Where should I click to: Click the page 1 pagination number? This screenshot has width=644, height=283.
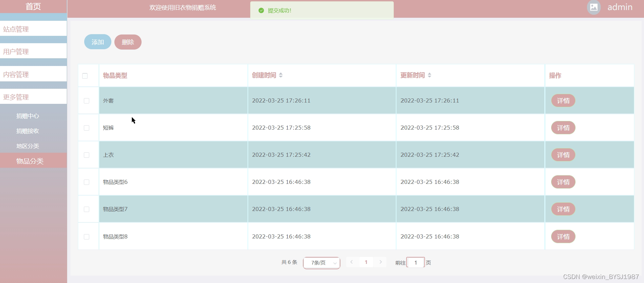coord(366,262)
